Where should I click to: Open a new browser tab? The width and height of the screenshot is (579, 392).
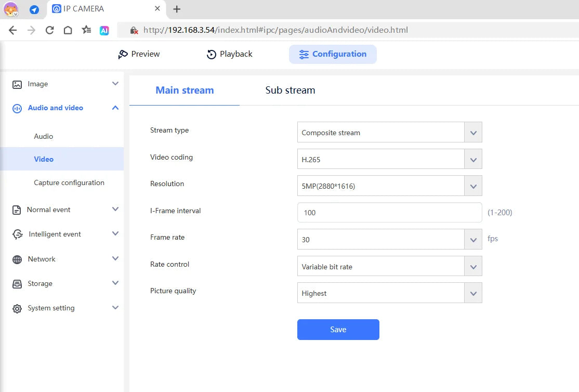(x=177, y=9)
